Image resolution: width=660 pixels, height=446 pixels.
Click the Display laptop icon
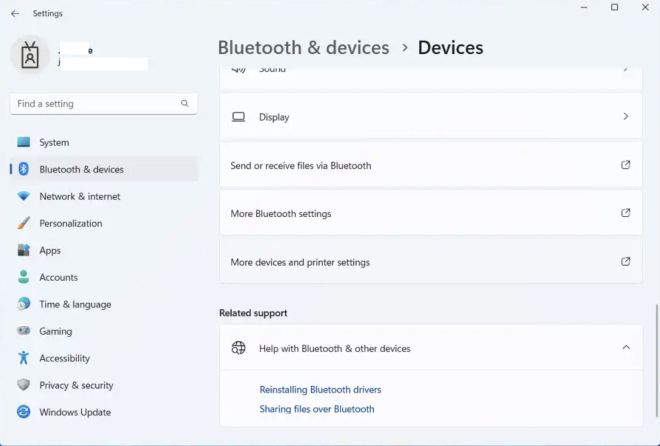[238, 117]
